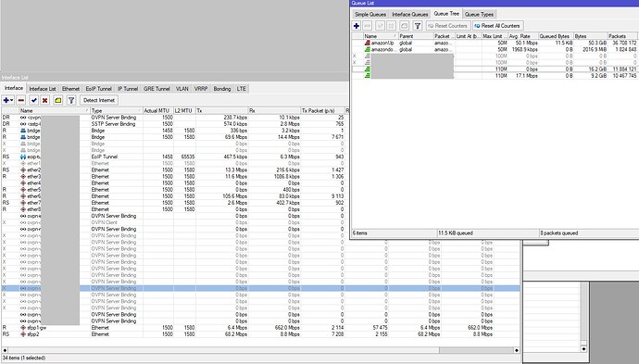Click the Tx Packet (p/s) column header
Viewport: 639px width, 364px height.
click(322, 110)
